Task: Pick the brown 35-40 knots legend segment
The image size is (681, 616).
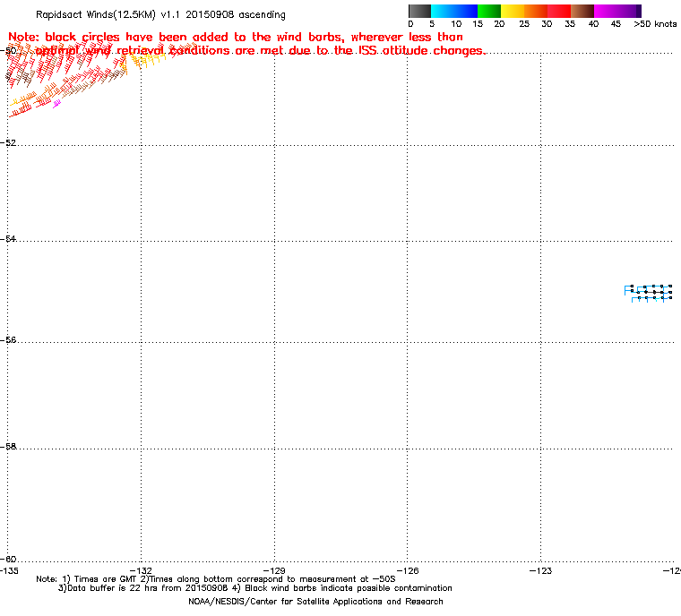Action: [582, 11]
